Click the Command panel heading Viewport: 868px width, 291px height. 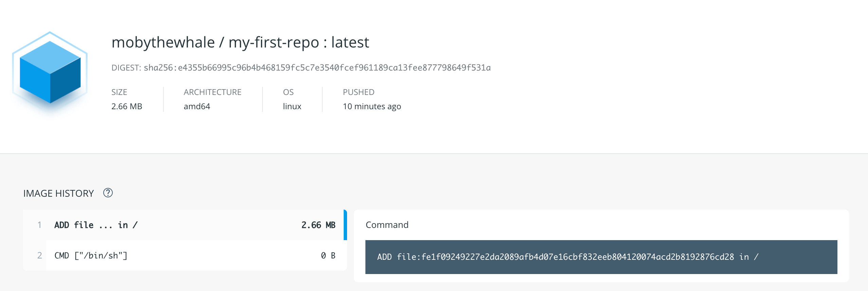point(387,225)
